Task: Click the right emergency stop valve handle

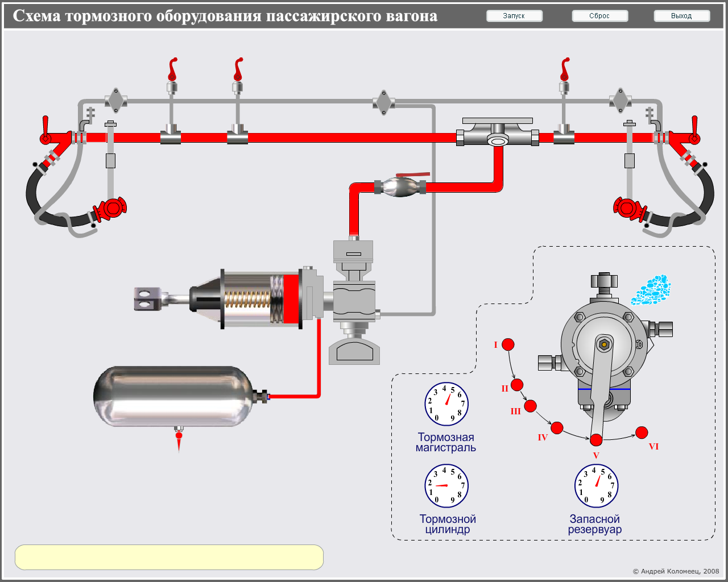Action: (x=564, y=69)
